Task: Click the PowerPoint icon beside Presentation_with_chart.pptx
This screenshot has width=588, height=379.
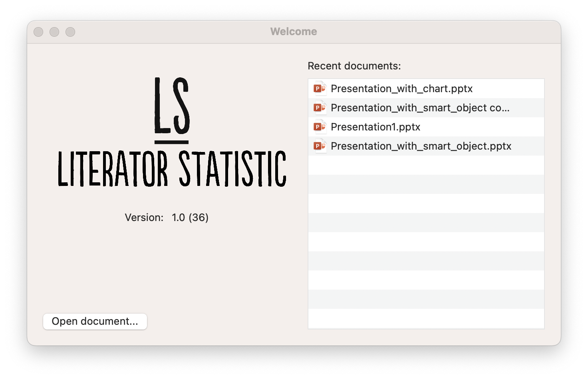Action: coord(320,89)
